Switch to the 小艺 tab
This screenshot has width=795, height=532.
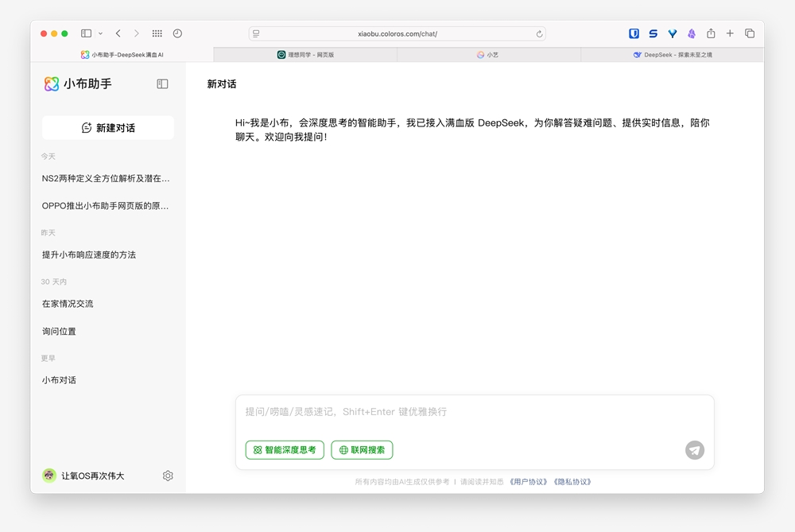click(x=487, y=54)
